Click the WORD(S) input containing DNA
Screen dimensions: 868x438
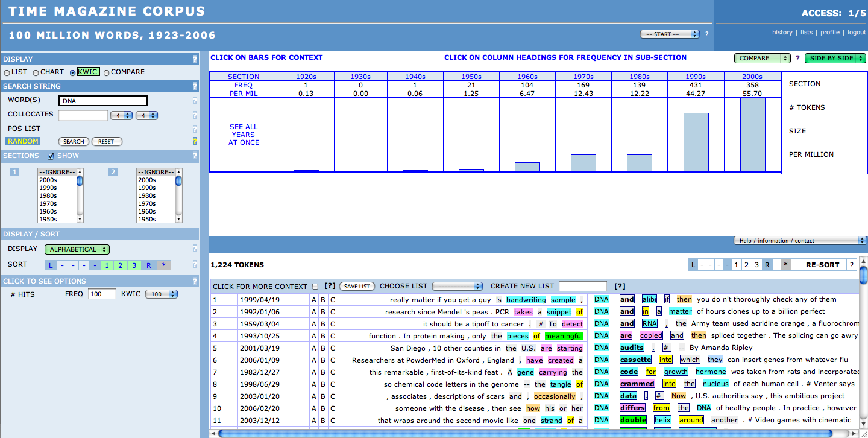(x=103, y=101)
